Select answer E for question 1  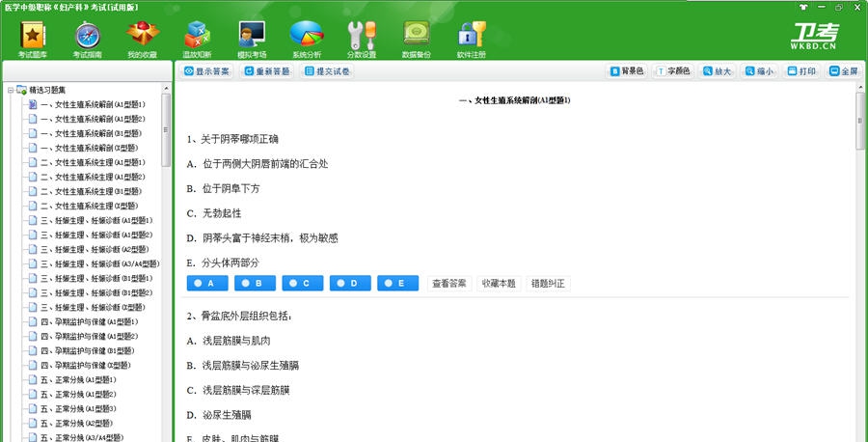click(x=398, y=284)
